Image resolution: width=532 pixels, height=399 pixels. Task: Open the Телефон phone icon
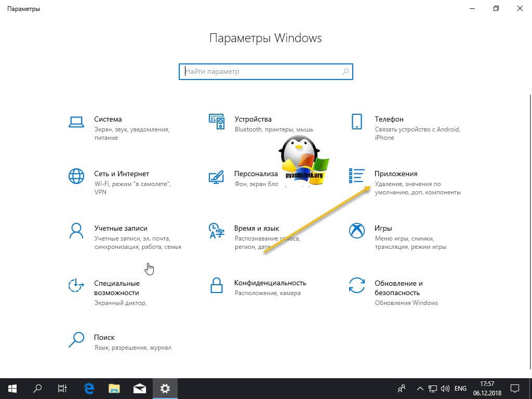click(356, 122)
